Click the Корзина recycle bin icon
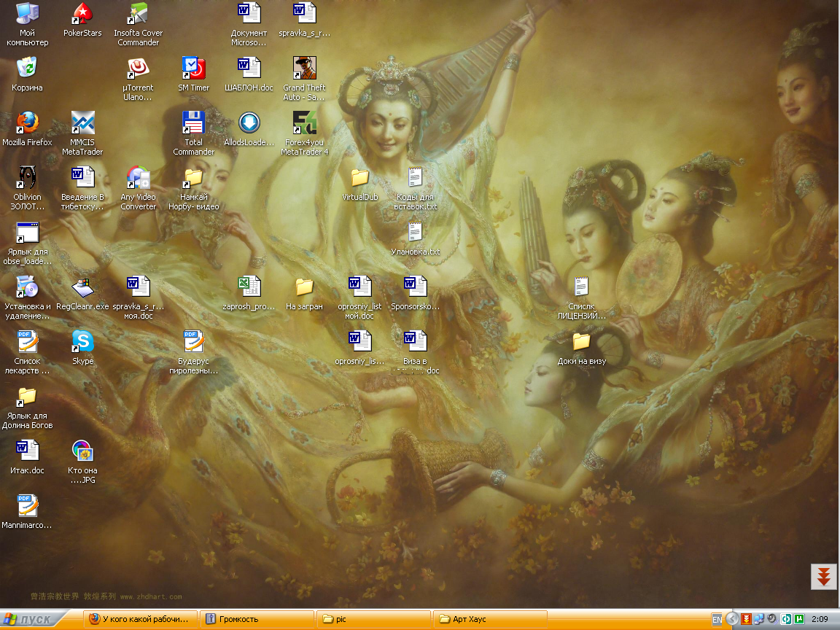 27,69
